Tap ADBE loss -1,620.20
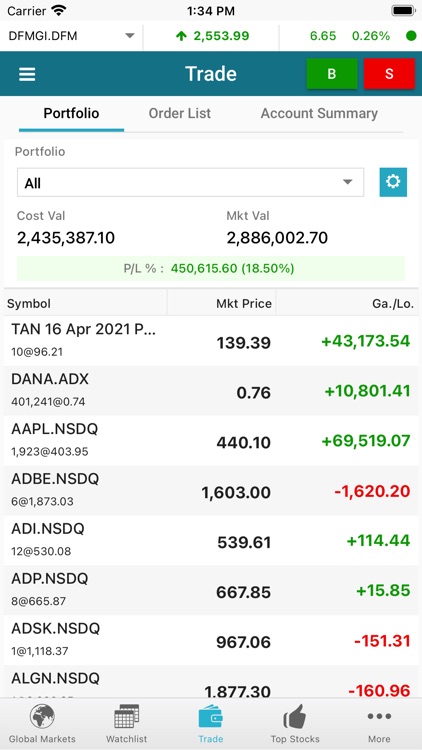422x750 pixels. (x=372, y=491)
